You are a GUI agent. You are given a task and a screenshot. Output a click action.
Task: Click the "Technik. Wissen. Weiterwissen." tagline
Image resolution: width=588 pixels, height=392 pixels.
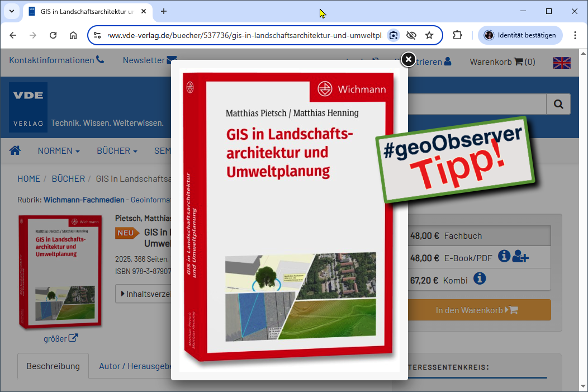(x=107, y=122)
